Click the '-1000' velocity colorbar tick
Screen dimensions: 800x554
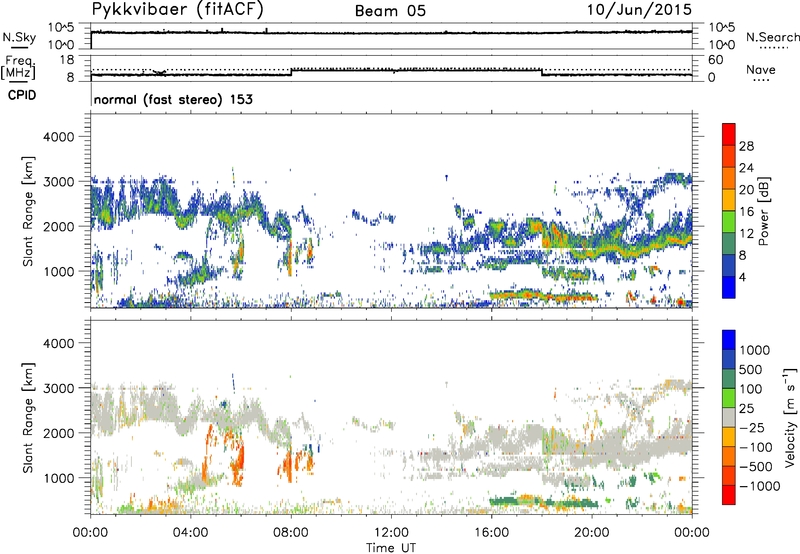click(x=759, y=486)
